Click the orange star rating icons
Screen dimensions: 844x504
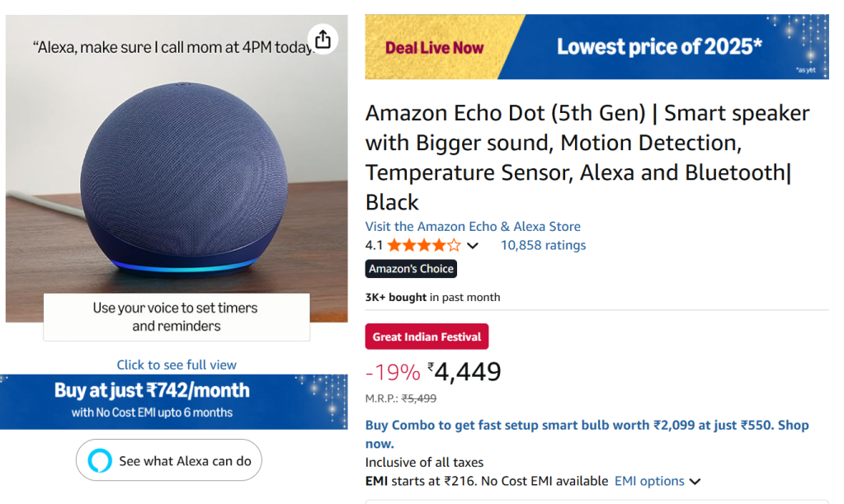424,245
